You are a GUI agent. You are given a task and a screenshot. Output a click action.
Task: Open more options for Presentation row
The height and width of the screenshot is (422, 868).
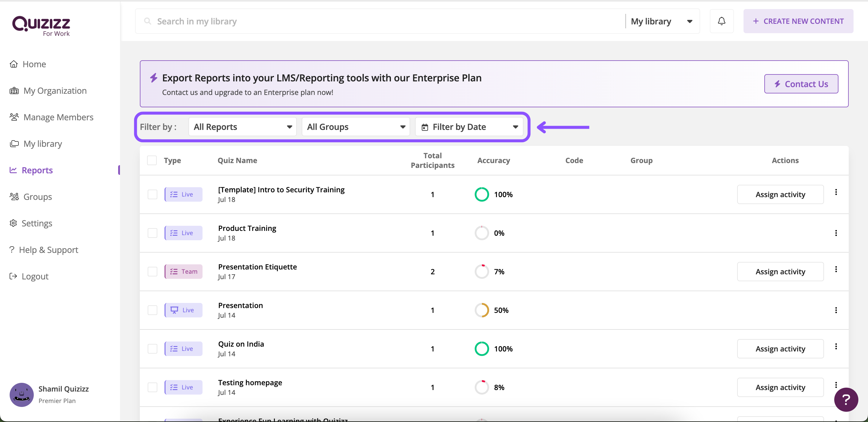pyautogui.click(x=836, y=310)
